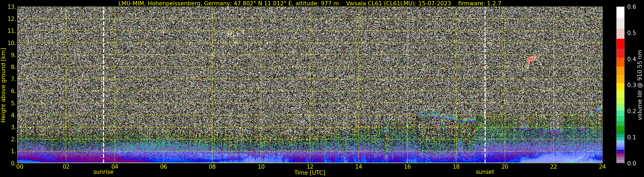Click the white segment at top of colorbar
The height and width of the screenshot is (177, 644).
click(620, 12)
